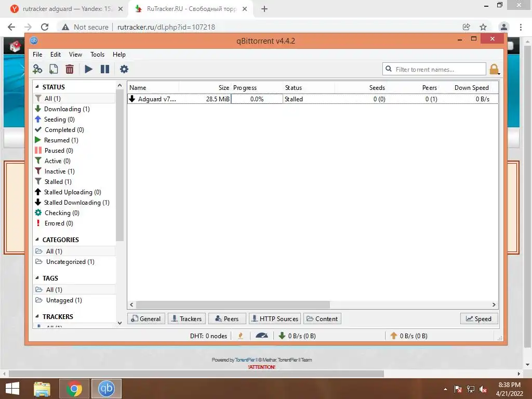
Task: Sort torrents by the Seeds column
Action: pyautogui.click(x=361, y=87)
